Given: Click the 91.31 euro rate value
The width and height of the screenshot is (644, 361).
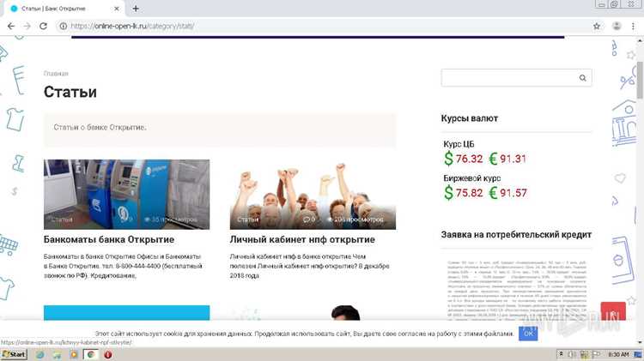Looking at the screenshot, I should coord(513,159).
